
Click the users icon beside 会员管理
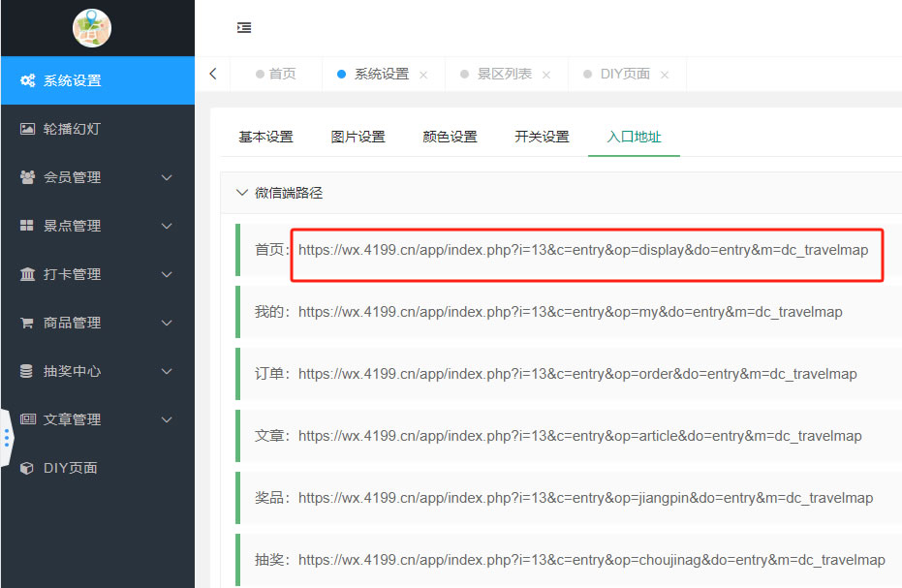click(27, 177)
